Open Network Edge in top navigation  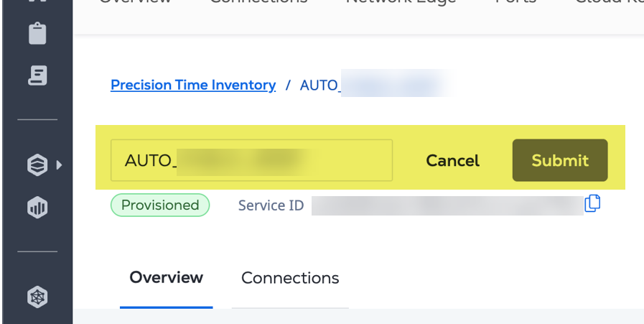(x=401, y=2)
